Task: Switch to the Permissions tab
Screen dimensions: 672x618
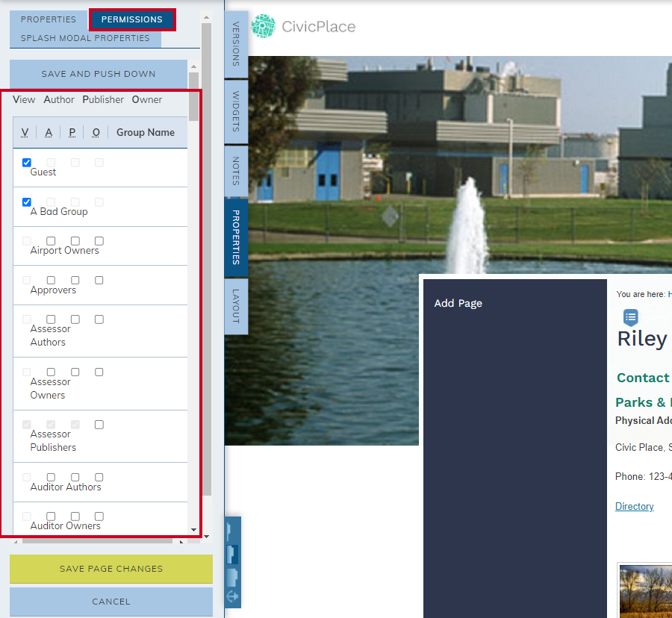Action: click(132, 19)
